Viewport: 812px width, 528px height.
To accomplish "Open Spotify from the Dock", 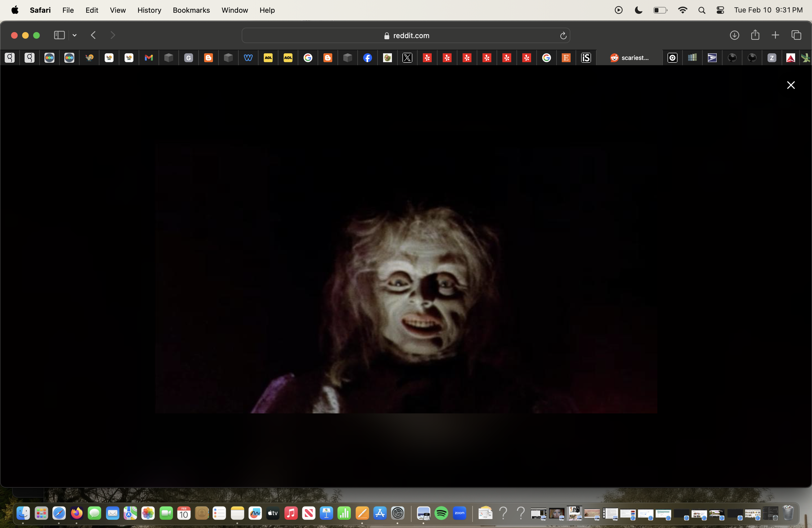I will point(441,513).
